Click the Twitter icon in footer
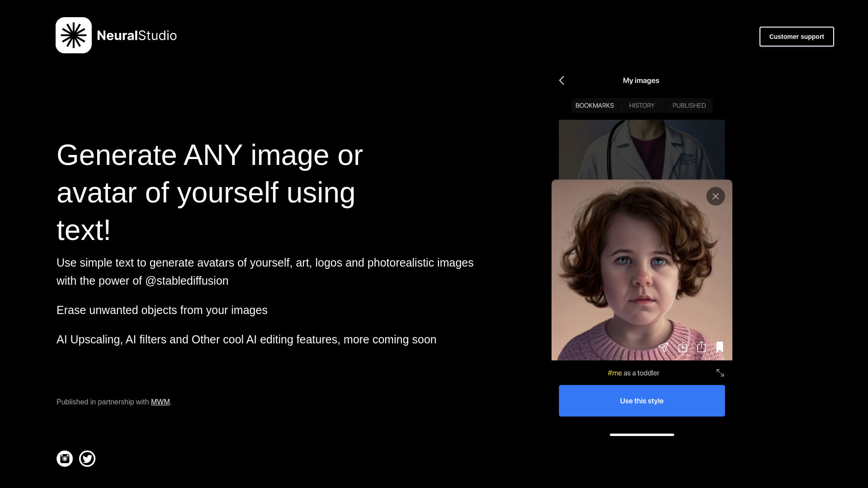The image size is (868, 488). (x=87, y=458)
